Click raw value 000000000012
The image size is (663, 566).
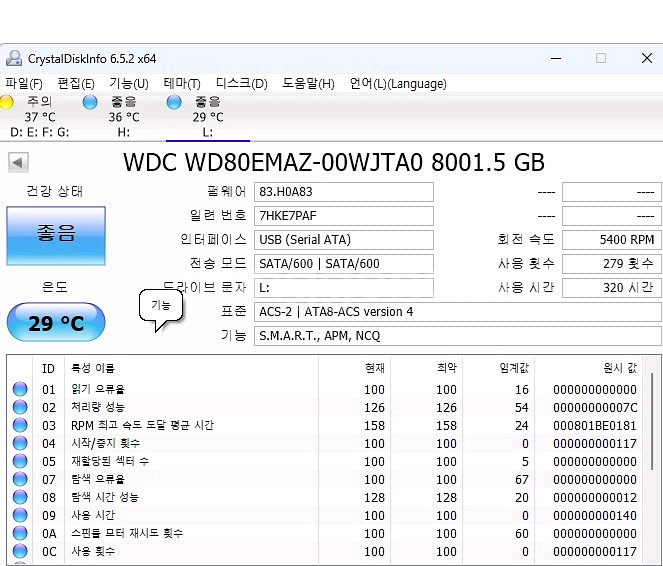click(595, 498)
